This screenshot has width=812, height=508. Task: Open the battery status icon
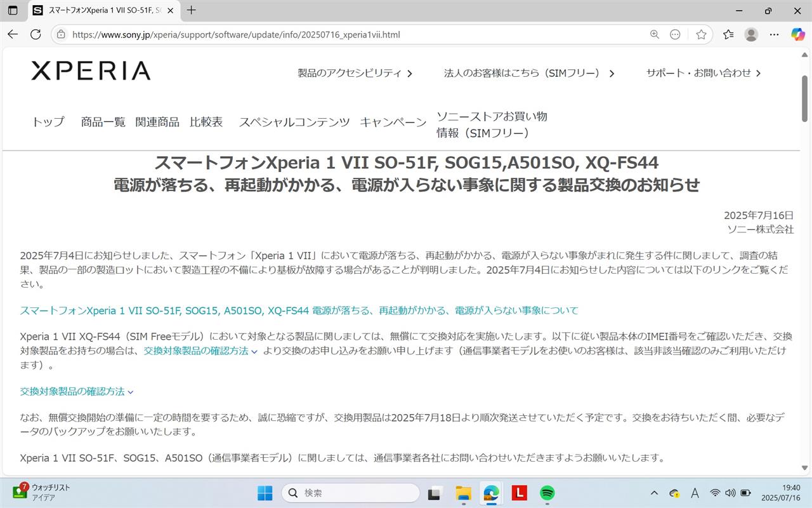click(x=745, y=493)
